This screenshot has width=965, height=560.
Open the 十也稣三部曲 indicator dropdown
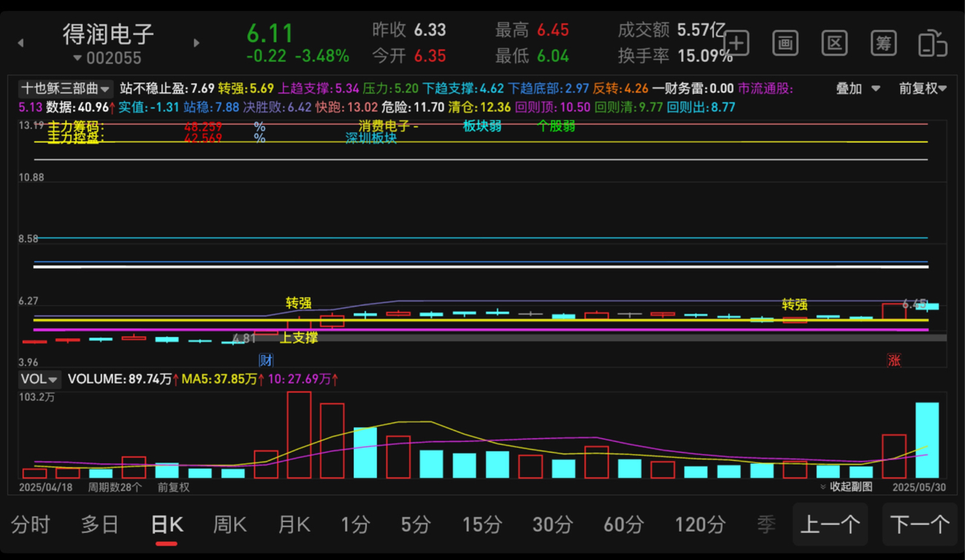[x=65, y=89]
